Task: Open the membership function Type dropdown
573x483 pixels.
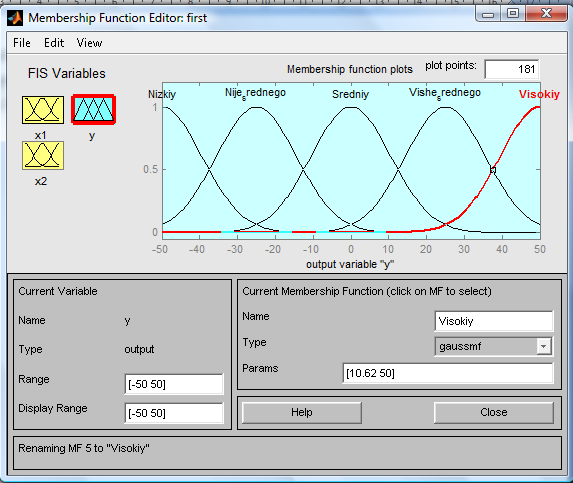Action: point(494,346)
